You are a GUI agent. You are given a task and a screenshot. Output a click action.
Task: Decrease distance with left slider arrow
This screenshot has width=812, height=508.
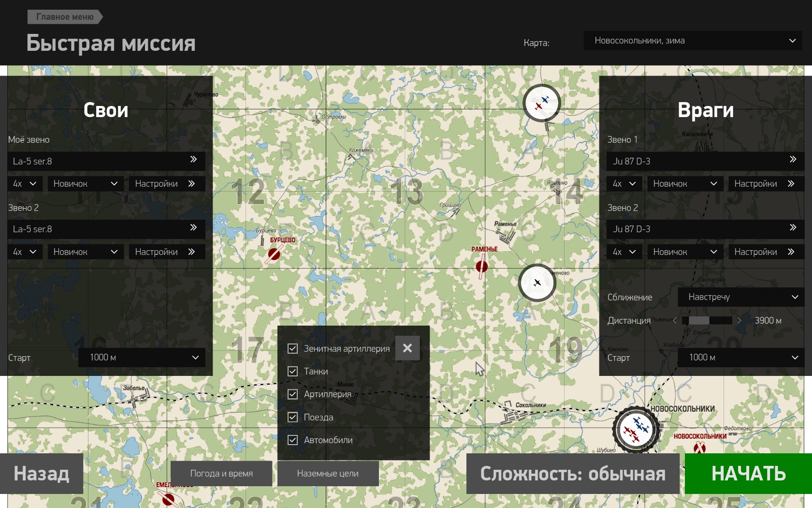(x=675, y=320)
